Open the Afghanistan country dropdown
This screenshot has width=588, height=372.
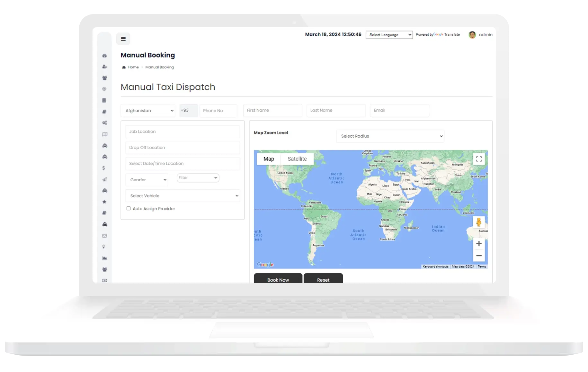point(148,111)
